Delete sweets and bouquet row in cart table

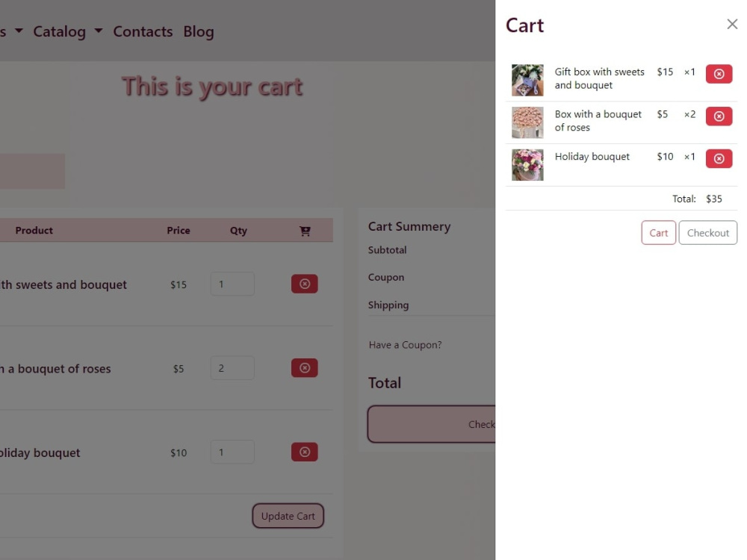tap(305, 284)
